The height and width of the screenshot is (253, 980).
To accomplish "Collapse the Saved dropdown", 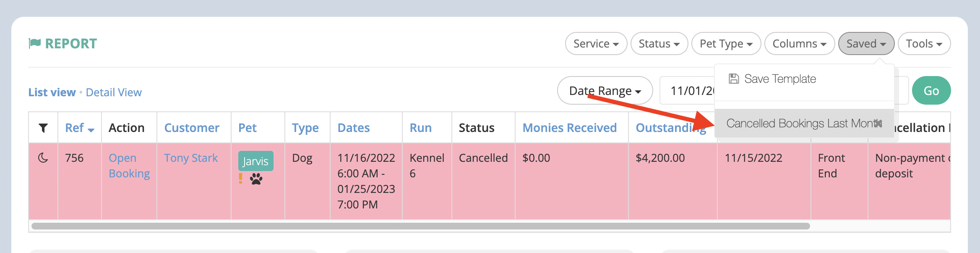I will pyautogui.click(x=866, y=44).
